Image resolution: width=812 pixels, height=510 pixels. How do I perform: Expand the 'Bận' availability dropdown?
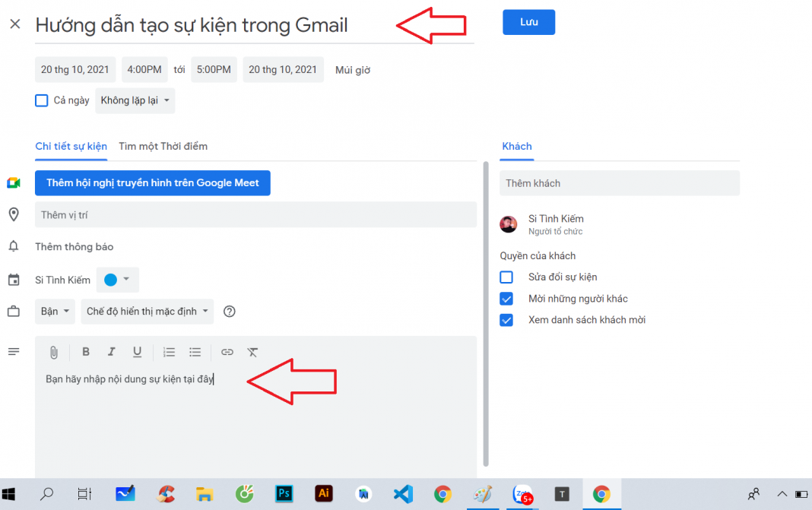tap(56, 311)
